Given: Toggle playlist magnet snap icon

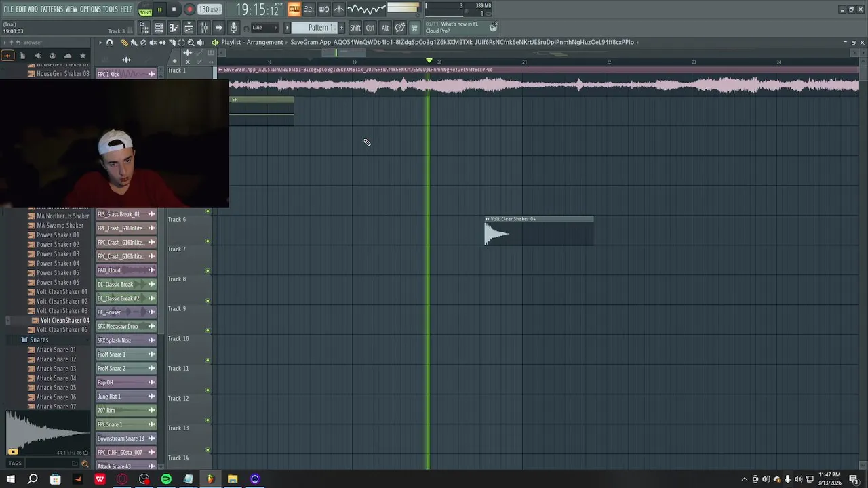Looking at the screenshot, I should point(110,42).
